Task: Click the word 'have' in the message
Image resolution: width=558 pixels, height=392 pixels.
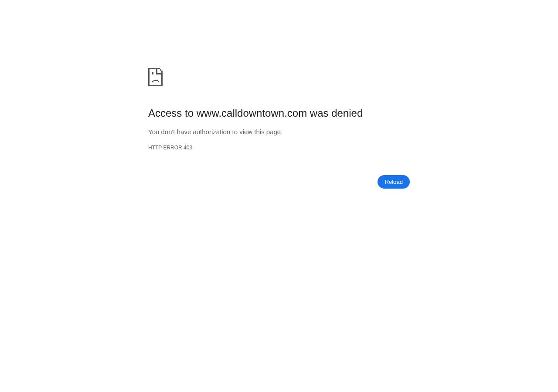Action: [184, 132]
